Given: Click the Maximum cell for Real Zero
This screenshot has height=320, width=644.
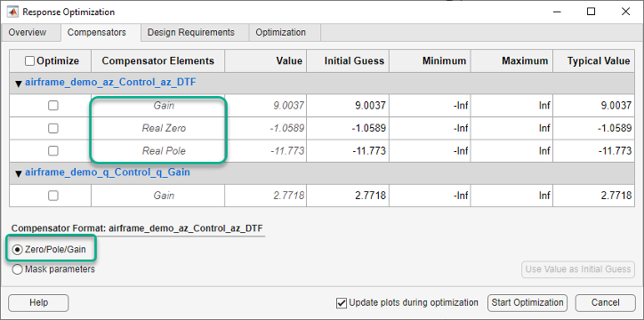Looking at the screenshot, I should tap(511, 128).
